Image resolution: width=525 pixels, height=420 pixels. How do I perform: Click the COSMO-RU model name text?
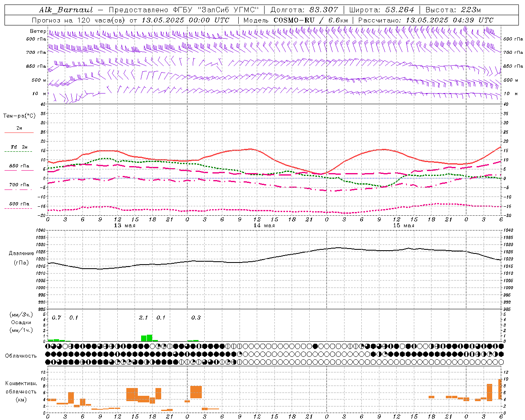click(294, 20)
